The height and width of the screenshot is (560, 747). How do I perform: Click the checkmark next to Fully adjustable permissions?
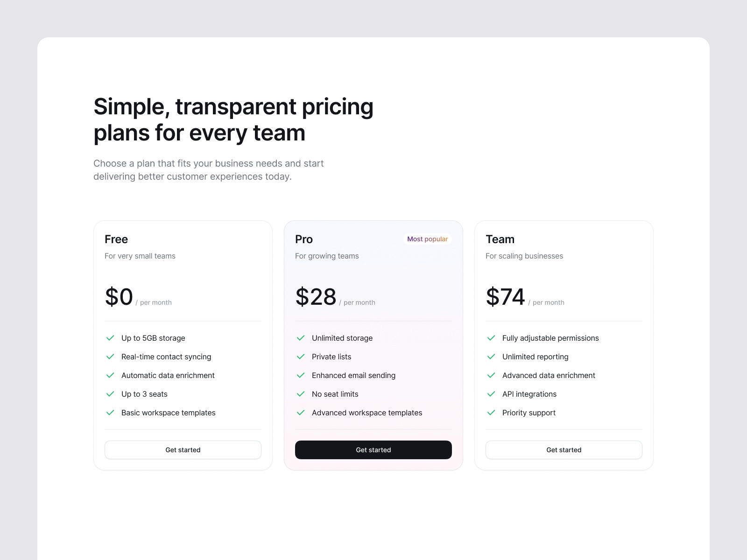[491, 338]
